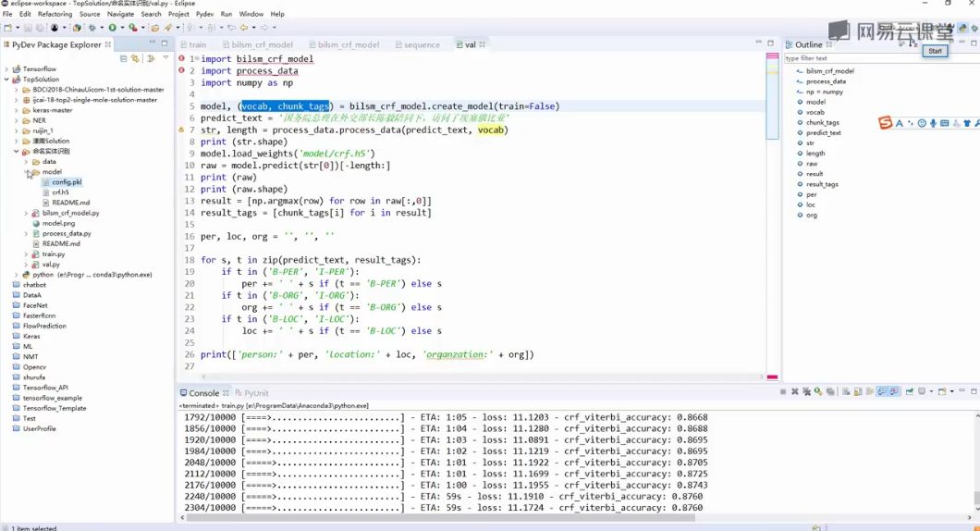Click the Sogou emoji face icon
This screenshot has width=980, height=531.
(x=922, y=123)
